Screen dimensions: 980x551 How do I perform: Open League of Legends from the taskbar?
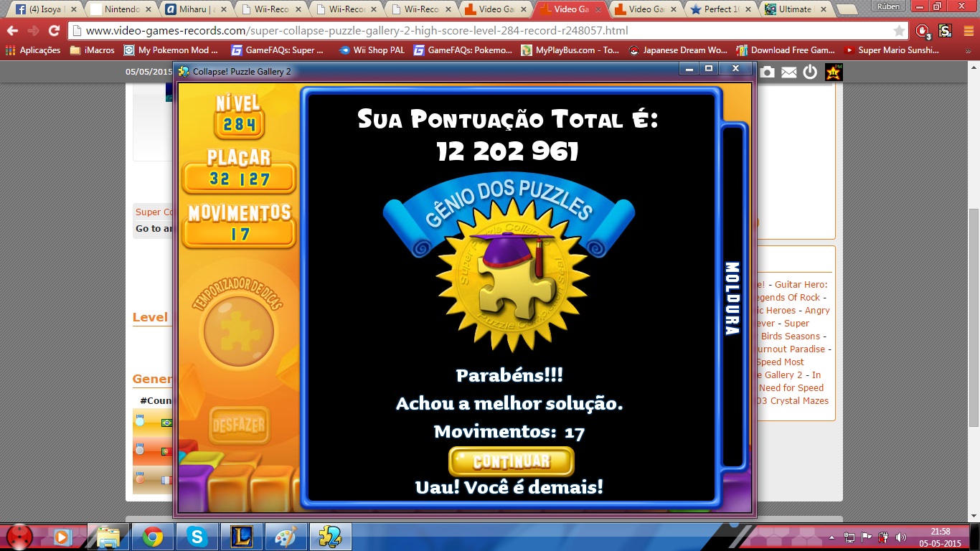[x=241, y=537]
